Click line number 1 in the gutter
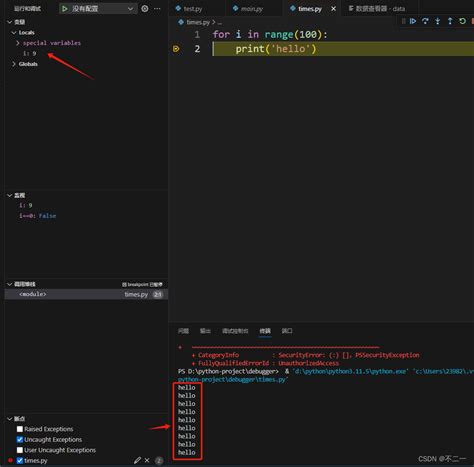 (x=197, y=35)
